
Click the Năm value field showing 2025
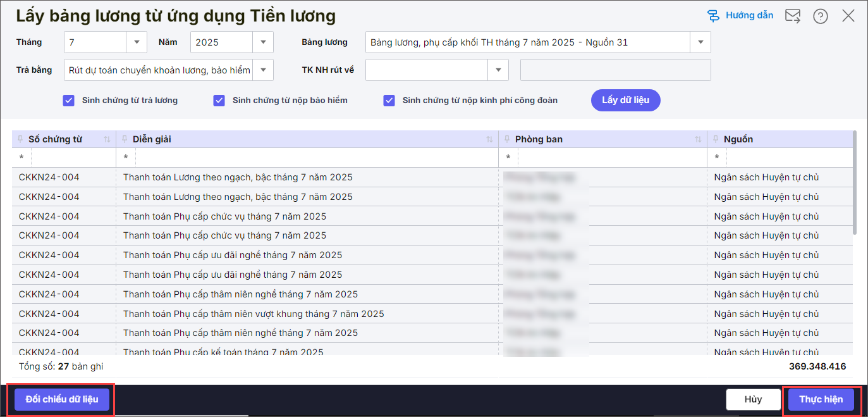coord(222,42)
